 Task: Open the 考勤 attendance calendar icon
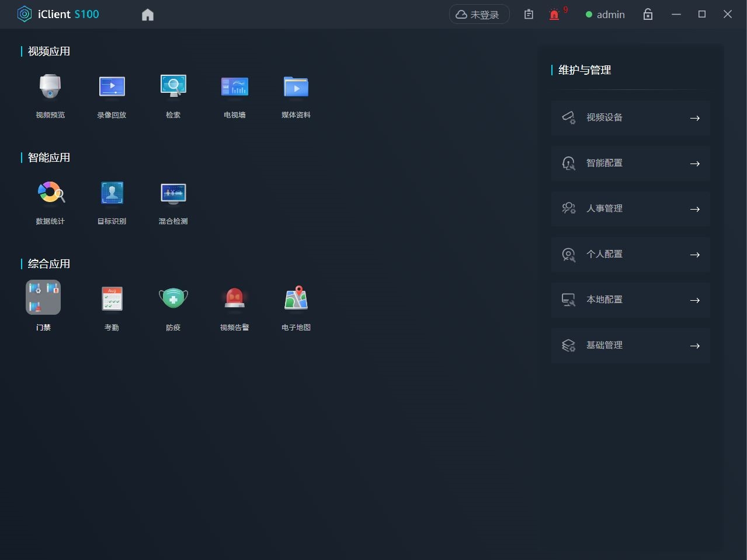112,299
